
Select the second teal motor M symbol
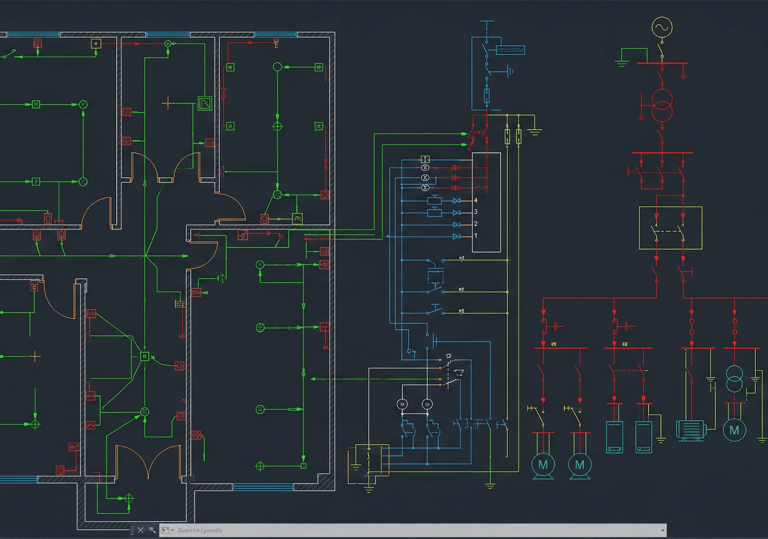[579, 465]
